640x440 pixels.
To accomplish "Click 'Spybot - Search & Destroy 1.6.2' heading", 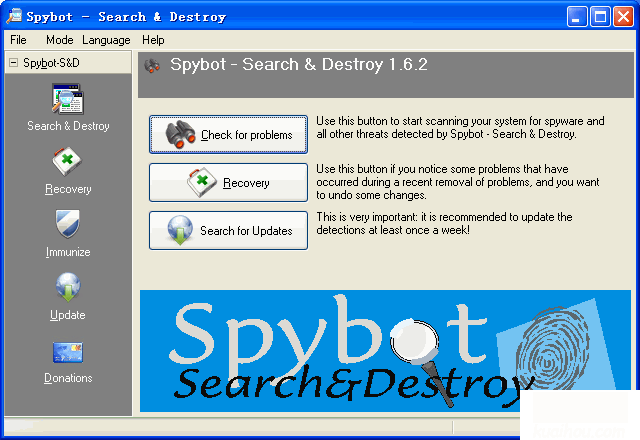I will point(299,64).
